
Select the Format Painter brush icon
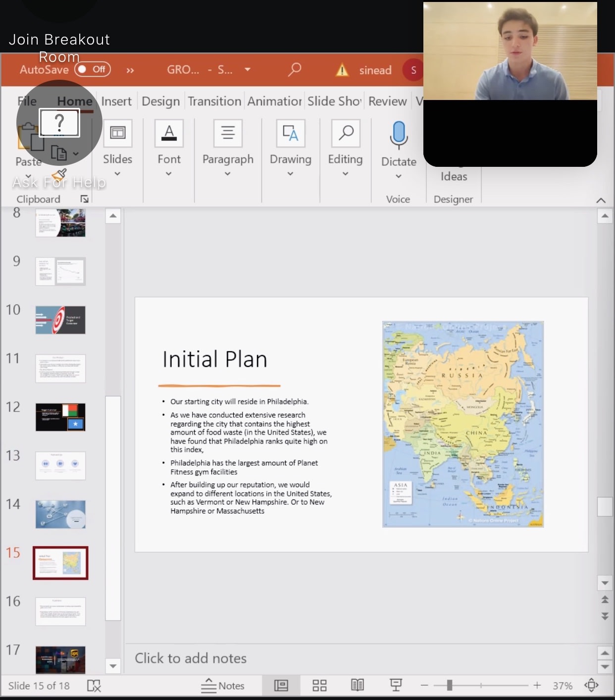tap(59, 174)
